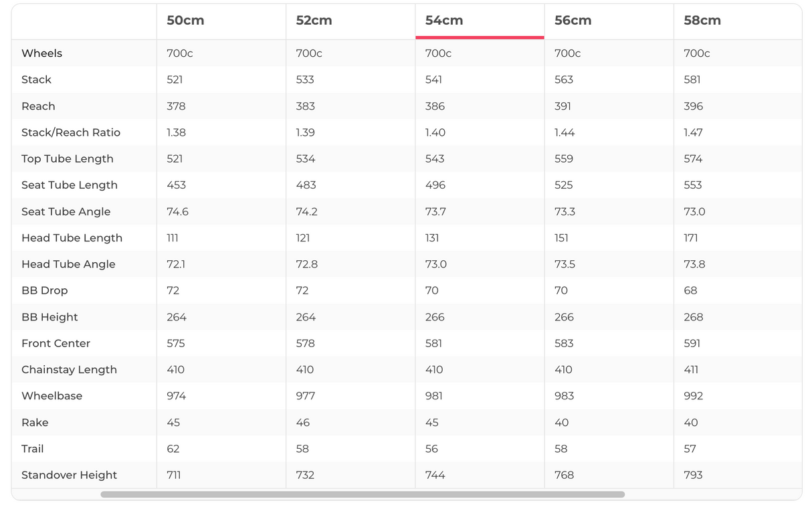Click the Wheels row label
Screen dimensions: 812x509
click(x=41, y=54)
